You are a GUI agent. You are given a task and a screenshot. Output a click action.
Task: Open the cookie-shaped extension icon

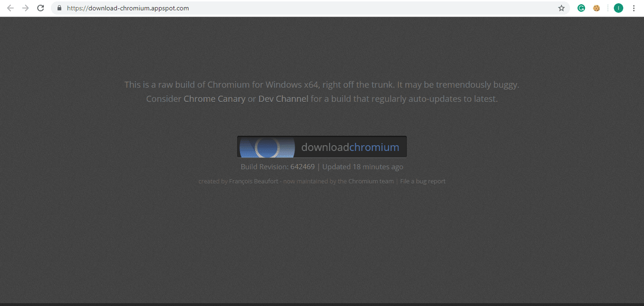coord(596,8)
